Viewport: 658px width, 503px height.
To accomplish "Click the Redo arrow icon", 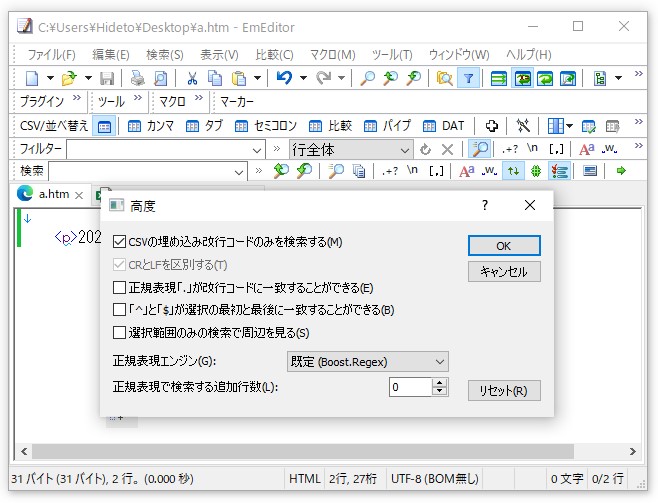I will click(324, 78).
